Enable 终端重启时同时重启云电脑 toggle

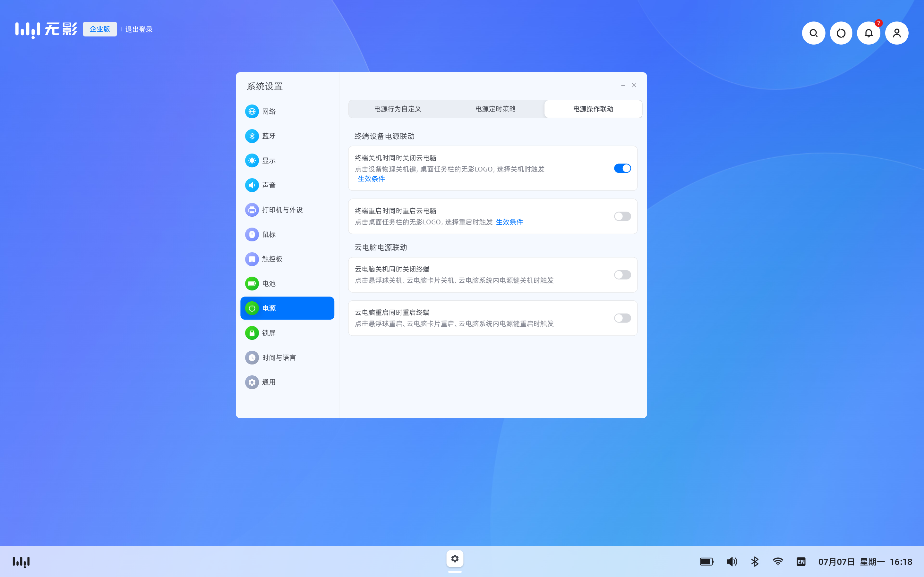622,216
